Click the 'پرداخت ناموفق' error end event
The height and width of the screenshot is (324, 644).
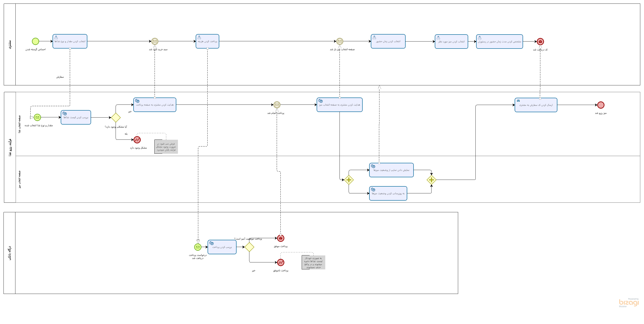(281, 262)
